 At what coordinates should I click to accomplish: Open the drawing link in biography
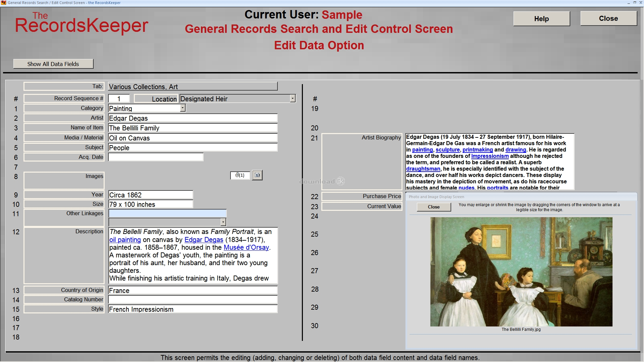[x=516, y=149]
